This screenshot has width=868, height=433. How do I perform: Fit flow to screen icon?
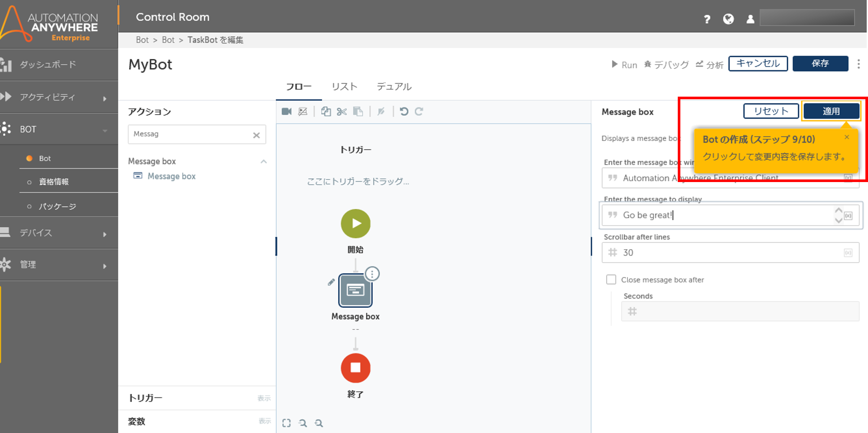tap(286, 423)
